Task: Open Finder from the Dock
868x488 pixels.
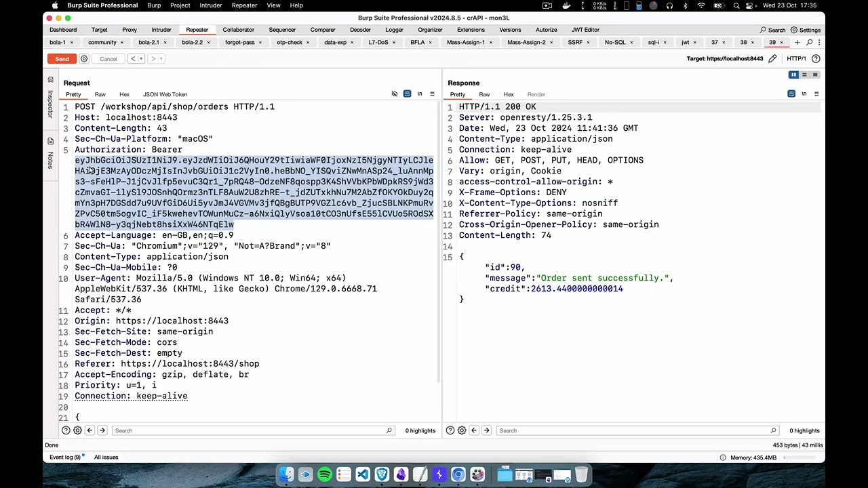Action: (x=286, y=474)
